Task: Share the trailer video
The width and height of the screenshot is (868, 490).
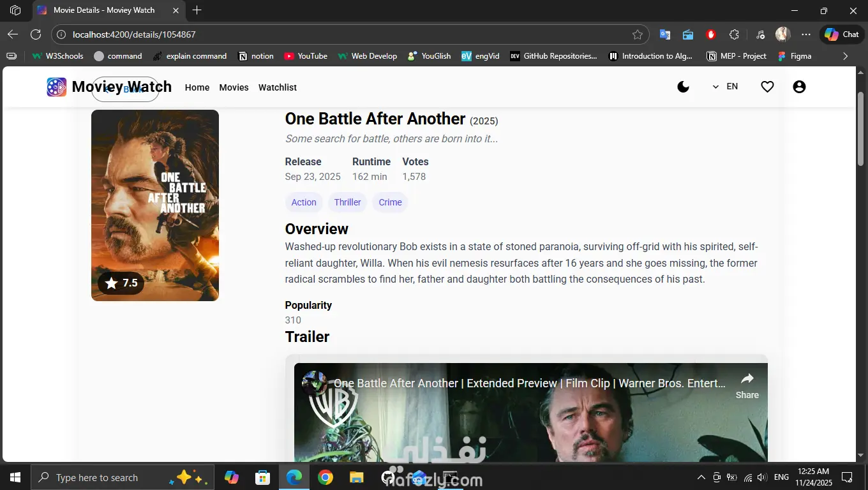Action: (747, 385)
